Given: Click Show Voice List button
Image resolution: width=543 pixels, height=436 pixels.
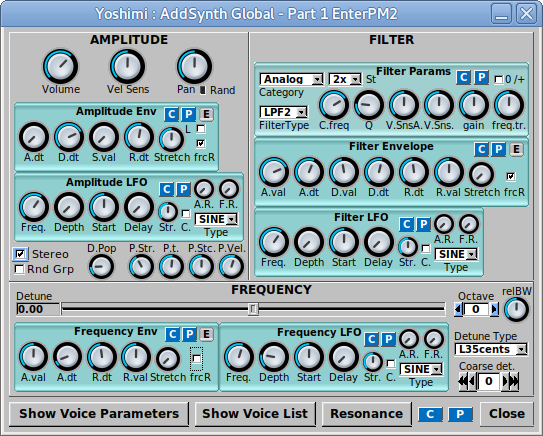Looking at the screenshot, I should point(255,414).
